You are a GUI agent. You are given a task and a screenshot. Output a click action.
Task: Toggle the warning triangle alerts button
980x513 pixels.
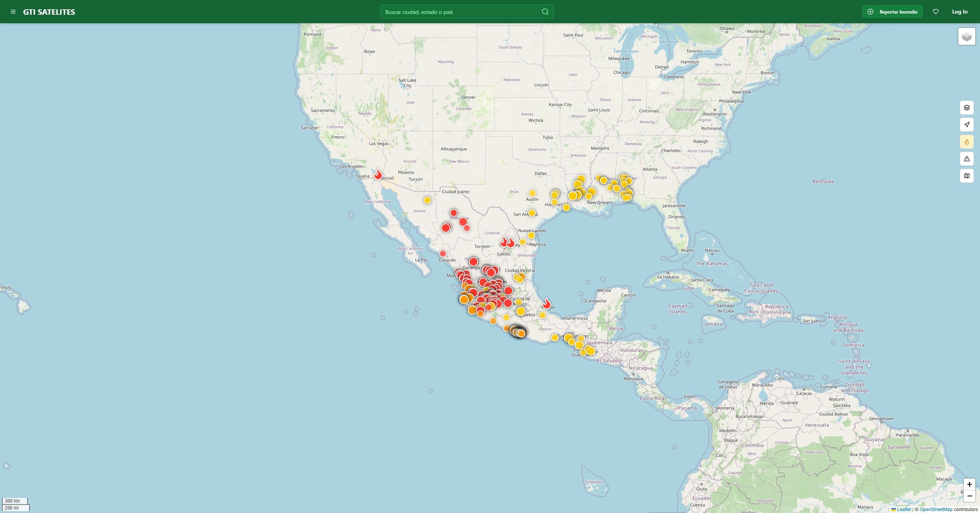coord(966,159)
